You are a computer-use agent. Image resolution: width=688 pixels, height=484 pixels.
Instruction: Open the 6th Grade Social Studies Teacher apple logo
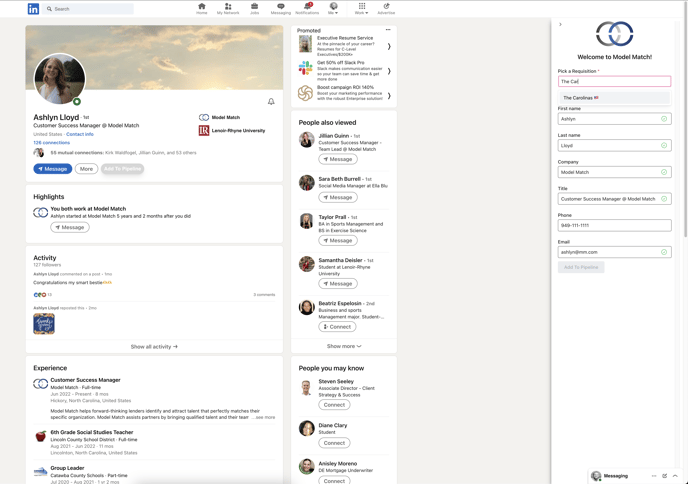pos(41,436)
